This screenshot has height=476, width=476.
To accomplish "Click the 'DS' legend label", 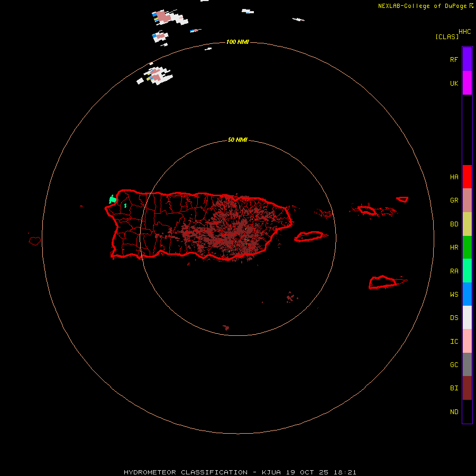I will coord(454,318).
